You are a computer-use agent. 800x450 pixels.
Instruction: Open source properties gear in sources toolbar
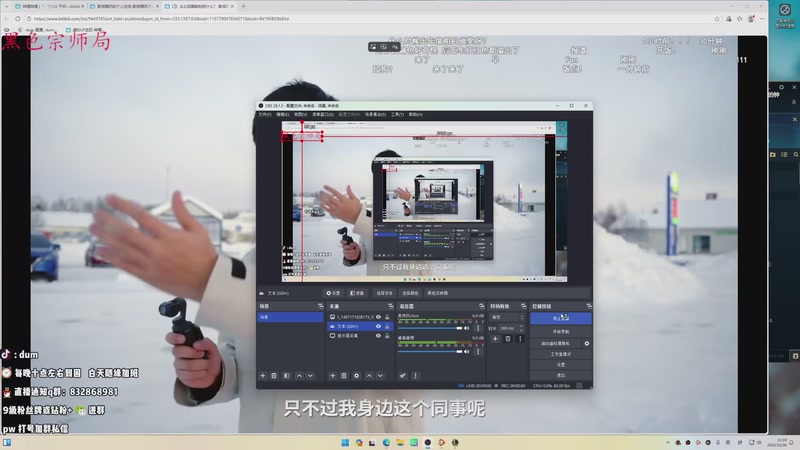coord(357,375)
